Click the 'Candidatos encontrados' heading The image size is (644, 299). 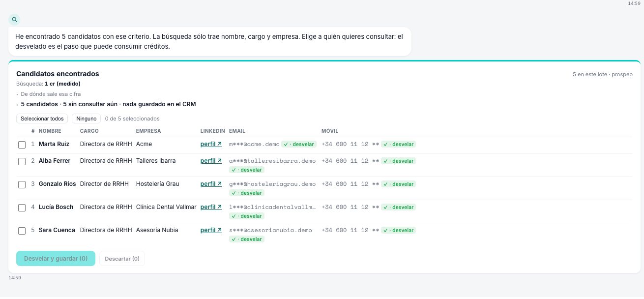click(x=58, y=74)
